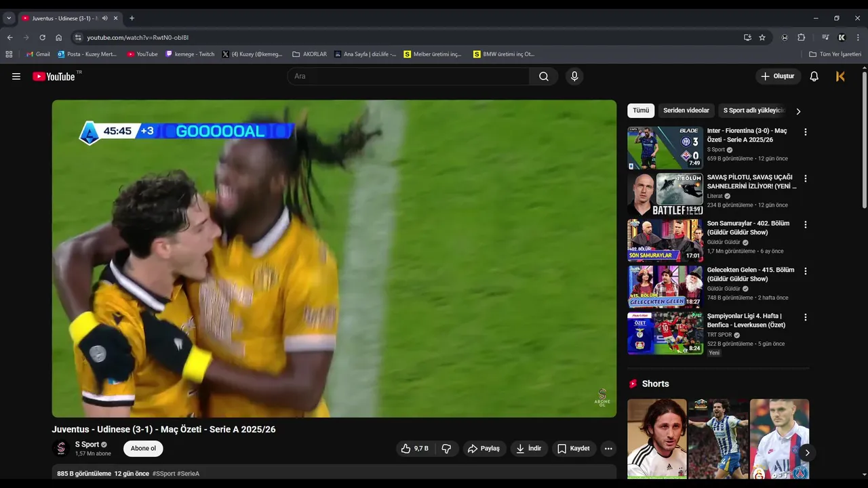Open the Oluştur create button

(x=778, y=77)
